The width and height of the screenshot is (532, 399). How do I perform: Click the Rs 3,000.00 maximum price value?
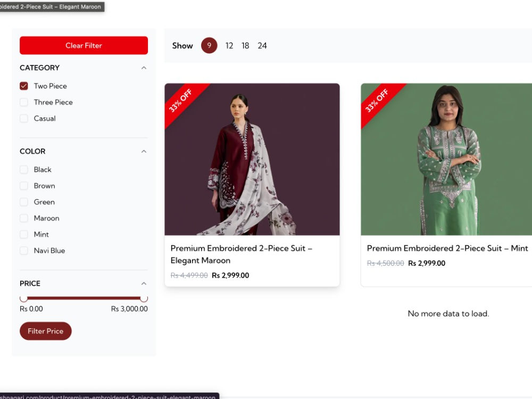129,309
